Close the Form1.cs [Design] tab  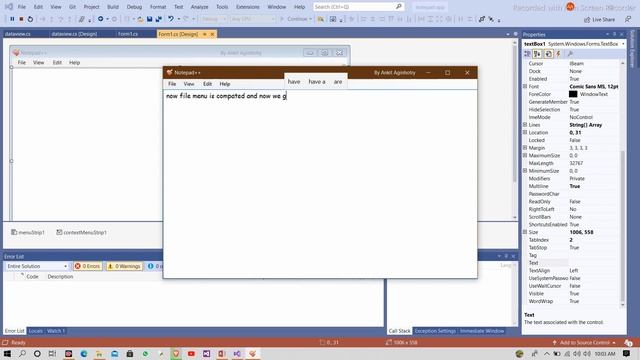212,34
